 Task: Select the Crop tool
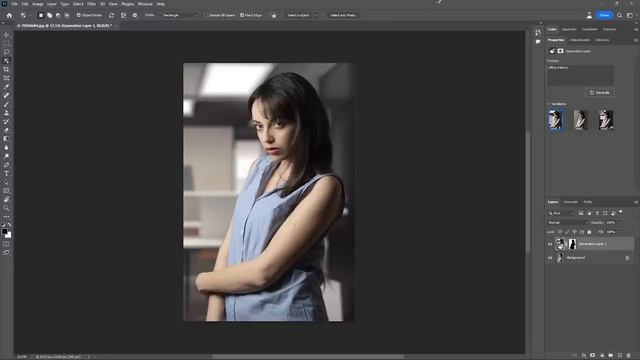[x=6, y=69]
